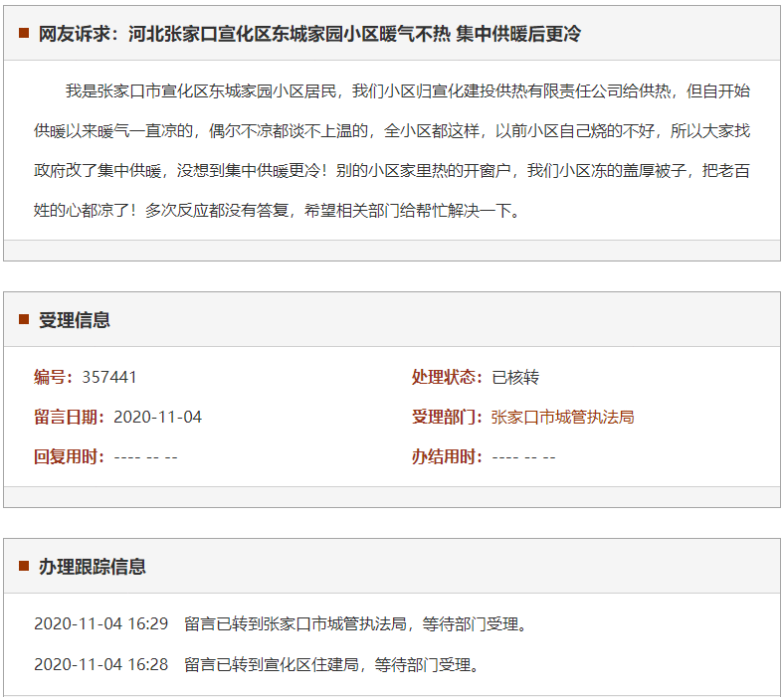Open the complaint title about 东城家园小区暖气不热
Image resolution: width=784 pixels, height=697 pixels.
(x=309, y=34)
